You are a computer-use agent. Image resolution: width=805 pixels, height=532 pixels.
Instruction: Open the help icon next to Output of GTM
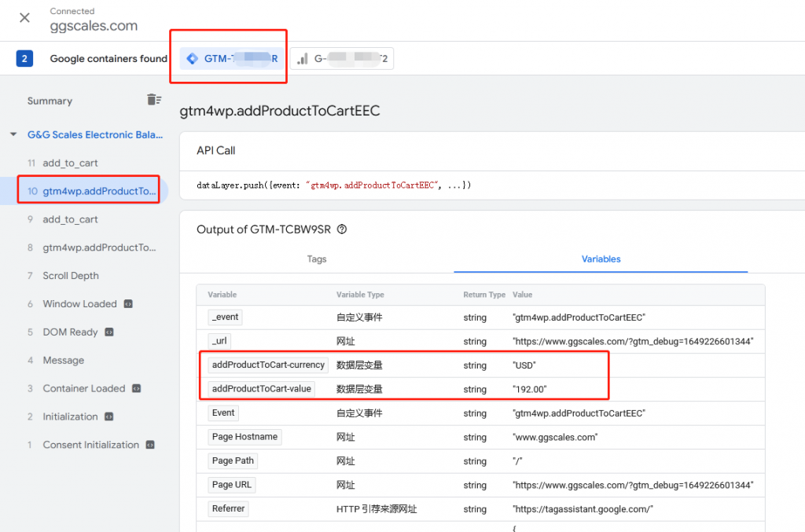342,229
